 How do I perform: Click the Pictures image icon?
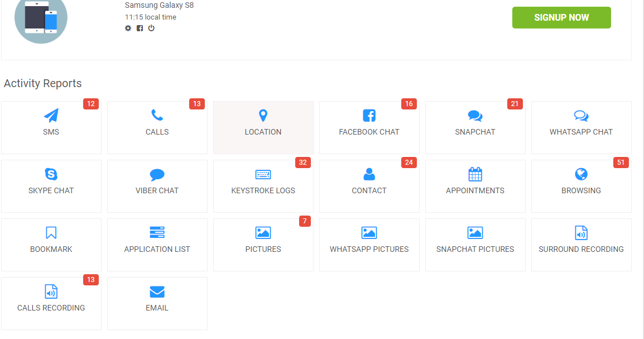point(263,233)
